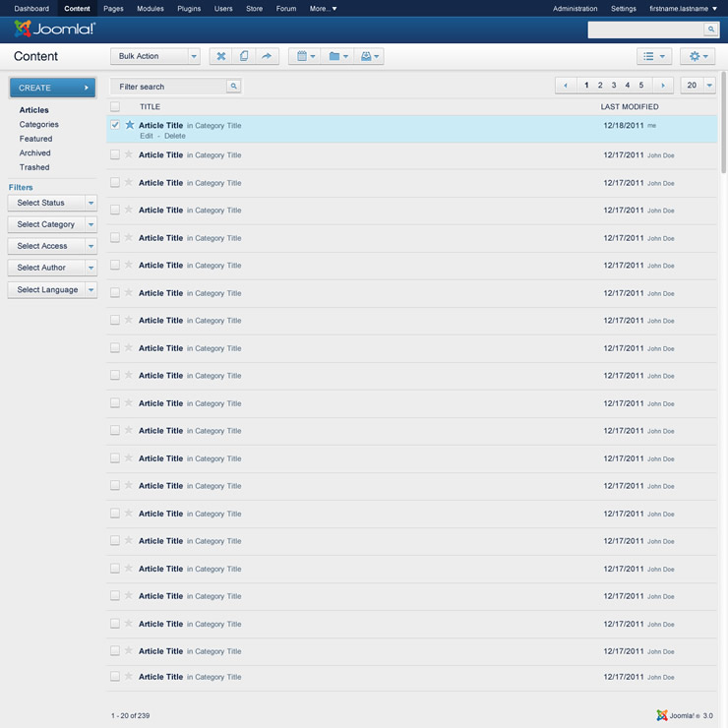Screen dimensions: 728x728
Task: Go to pagination page 5
Action: [x=641, y=85]
